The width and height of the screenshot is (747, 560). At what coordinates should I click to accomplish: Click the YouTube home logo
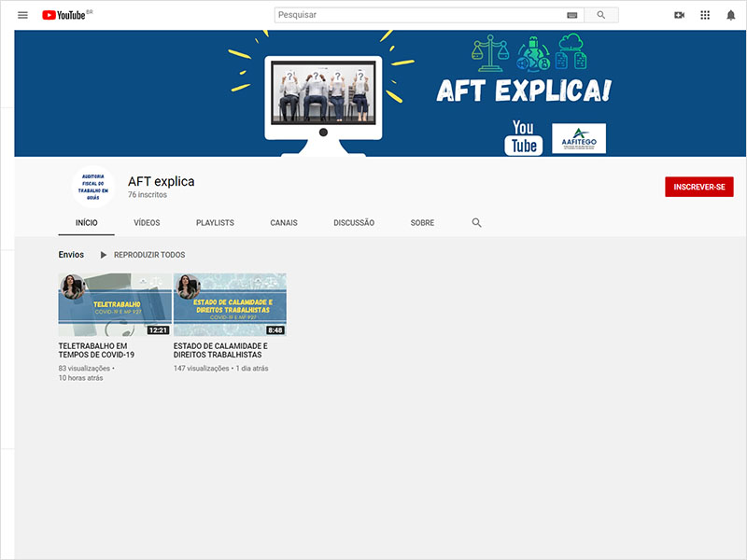pyautogui.click(x=65, y=15)
